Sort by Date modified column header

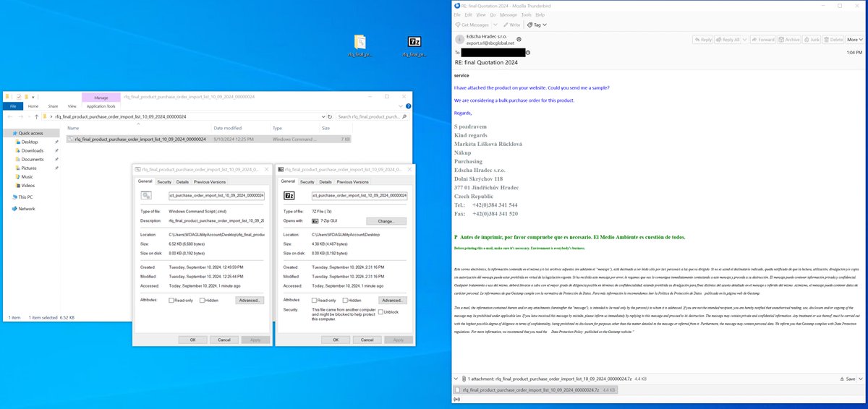228,128
